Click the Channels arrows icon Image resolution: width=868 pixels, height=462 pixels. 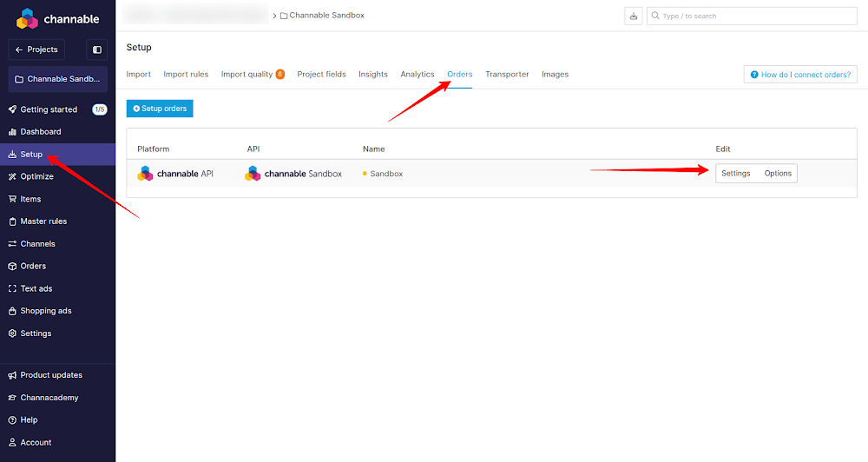pos(12,244)
